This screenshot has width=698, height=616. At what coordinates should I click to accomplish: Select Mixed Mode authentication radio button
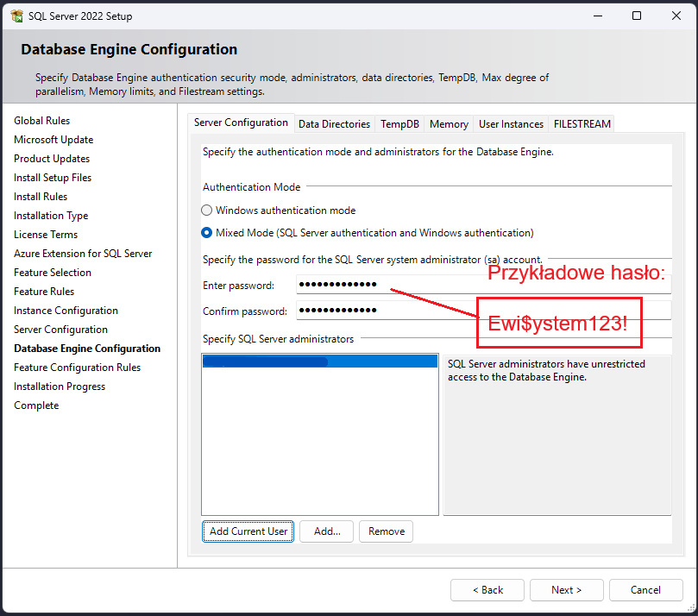click(x=206, y=233)
